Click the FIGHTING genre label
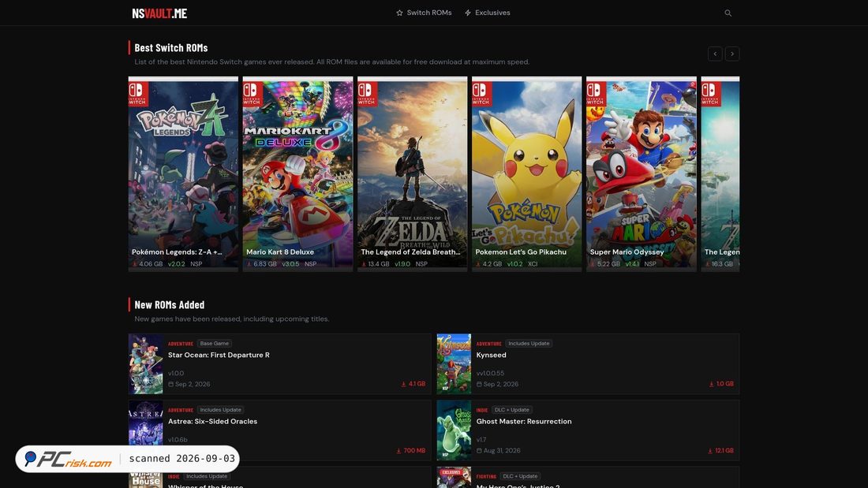Viewport: 868px width, 488px height. 486,476
